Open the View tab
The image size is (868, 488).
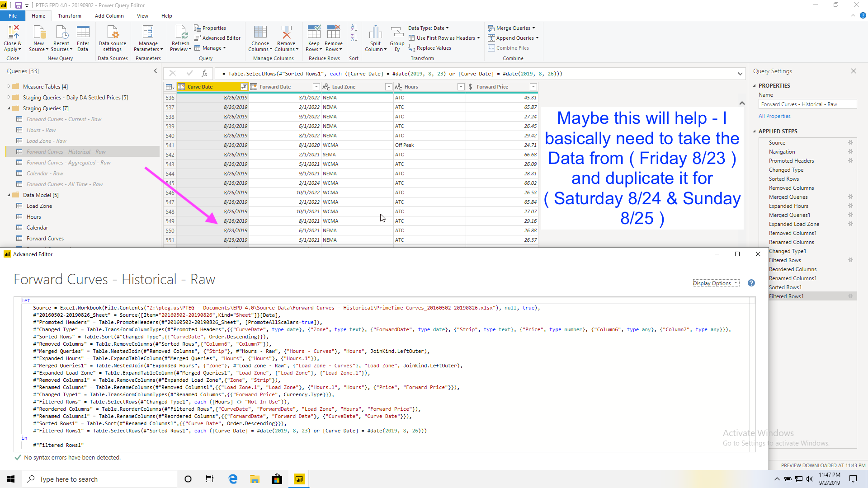coord(142,16)
